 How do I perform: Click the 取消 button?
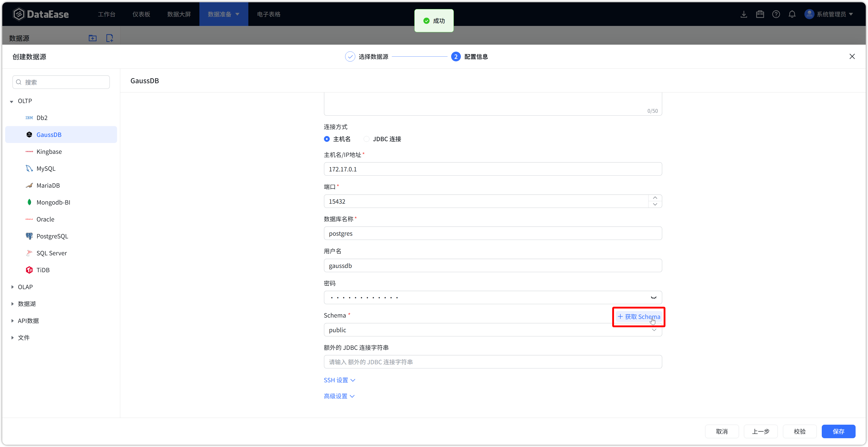tap(722, 431)
